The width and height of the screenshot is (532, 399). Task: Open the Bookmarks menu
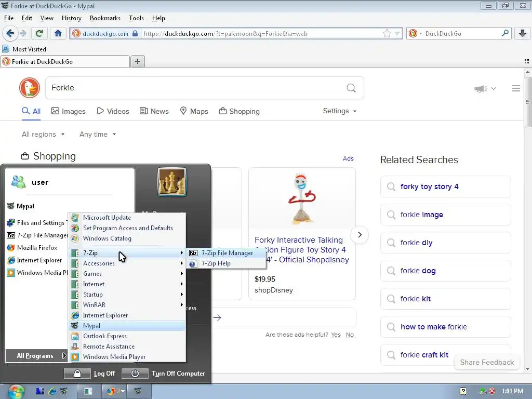point(105,18)
